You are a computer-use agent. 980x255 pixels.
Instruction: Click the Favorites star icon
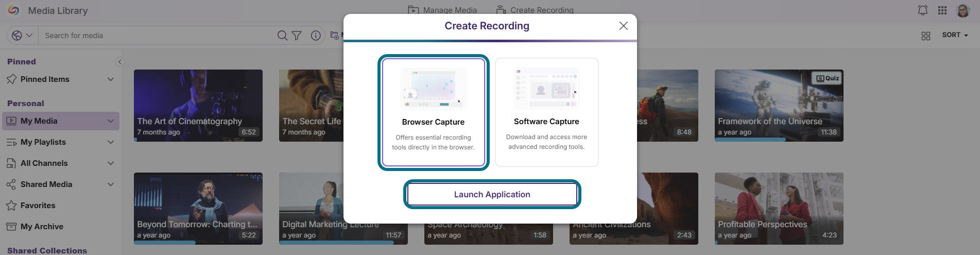[x=11, y=206]
